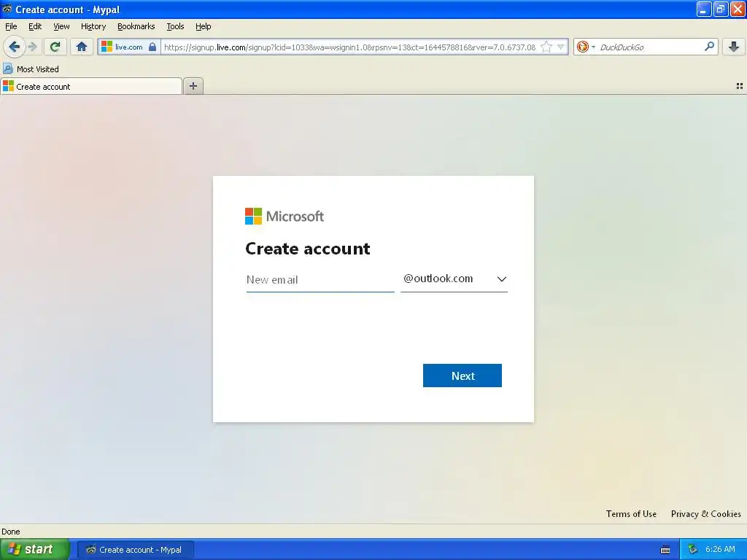Expand the @outlook.com domain dropdown
Image resolution: width=747 pixels, height=560 pixels.
tap(454, 279)
